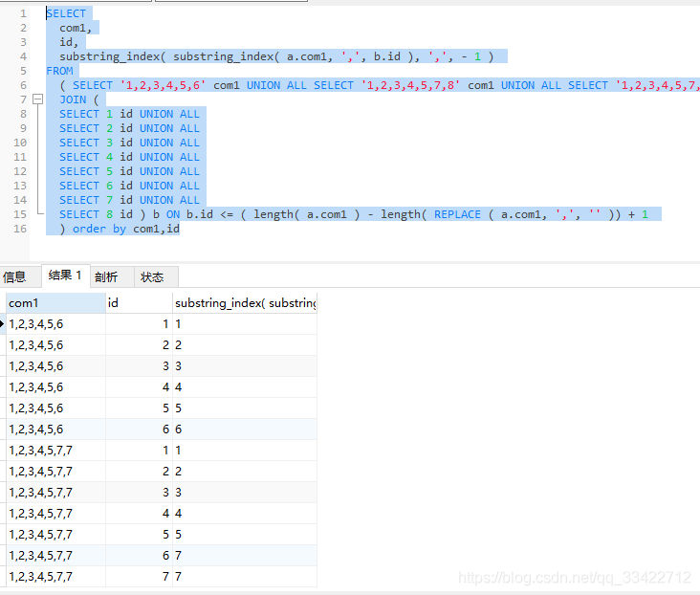Select the current row indicator arrow
Viewport: 700px width, 595px height.
click(x=2, y=324)
